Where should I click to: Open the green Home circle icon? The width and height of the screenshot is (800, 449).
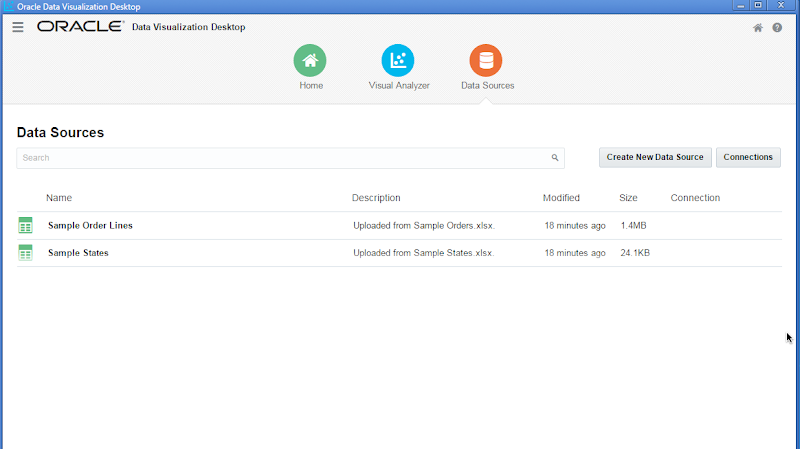click(x=310, y=60)
